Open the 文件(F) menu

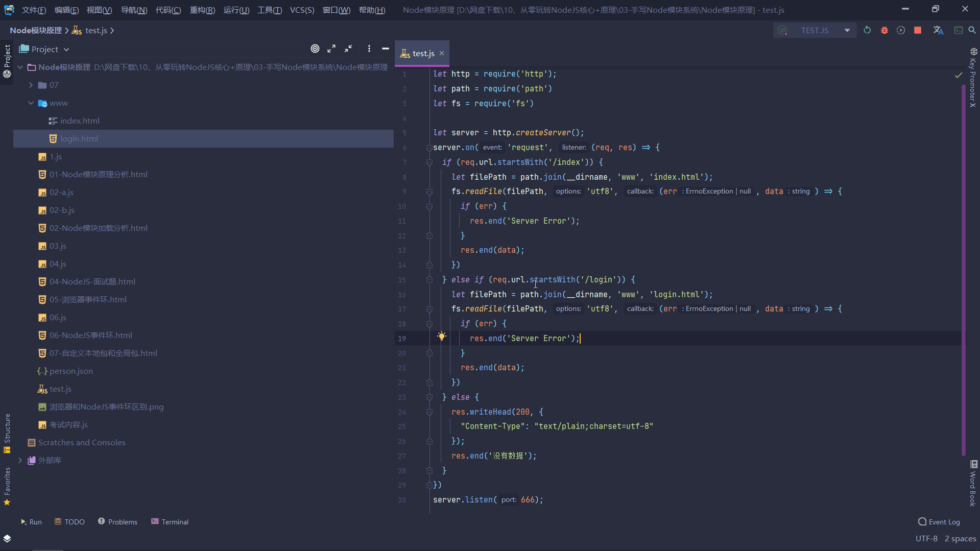tap(34, 10)
